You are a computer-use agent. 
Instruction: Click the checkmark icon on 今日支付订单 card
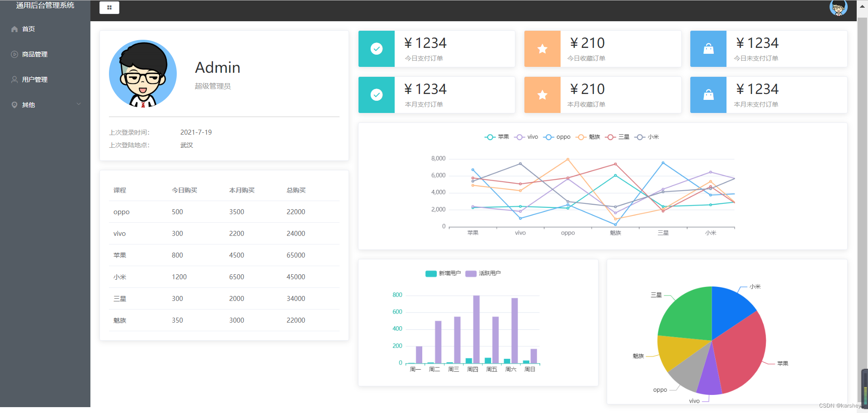tap(377, 49)
